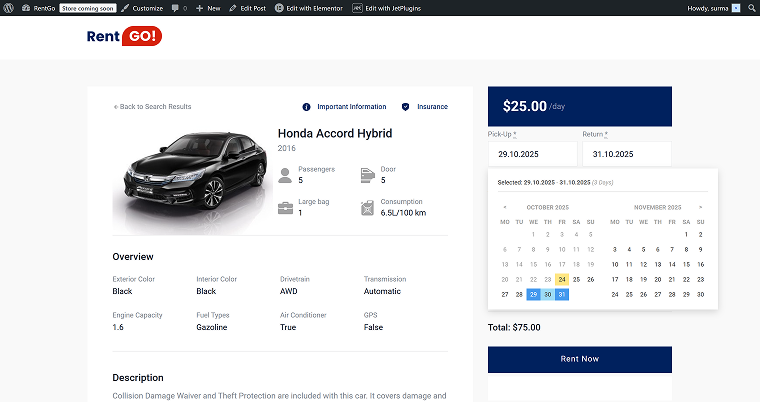This screenshot has width=760, height=402.
Task: Click the Large bag suitcase icon
Action: pyautogui.click(x=285, y=208)
